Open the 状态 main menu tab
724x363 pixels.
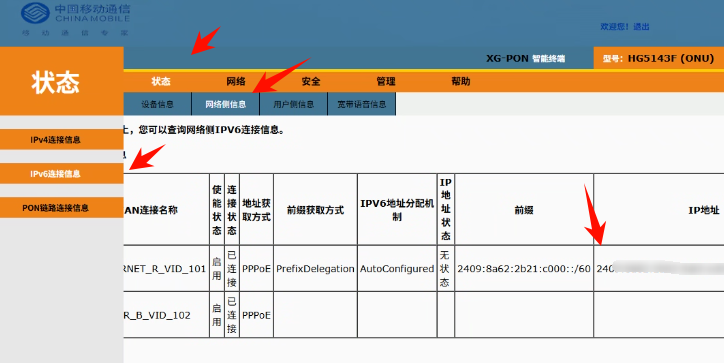point(161,81)
